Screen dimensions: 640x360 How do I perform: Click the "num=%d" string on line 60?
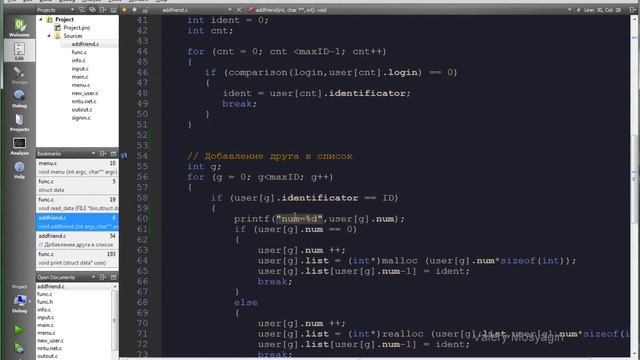point(300,219)
